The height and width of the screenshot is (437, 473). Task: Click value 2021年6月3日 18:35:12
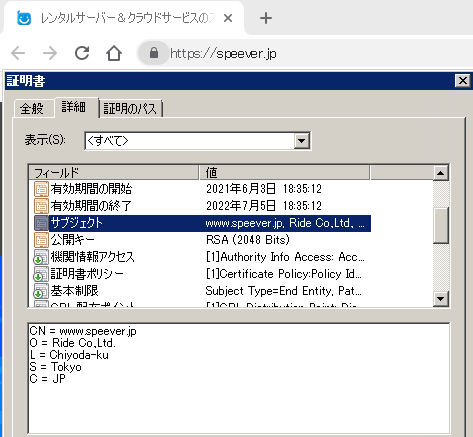(264, 189)
